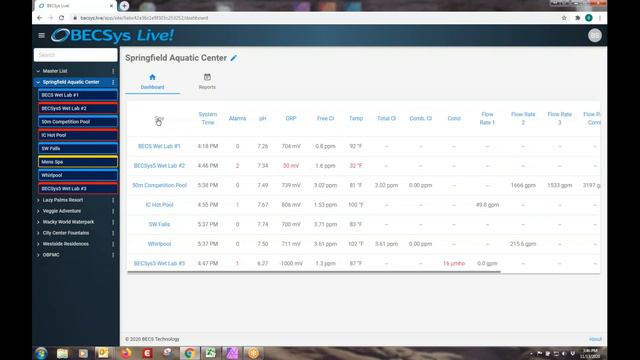Open the Master List options menu

tap(113, 71)
